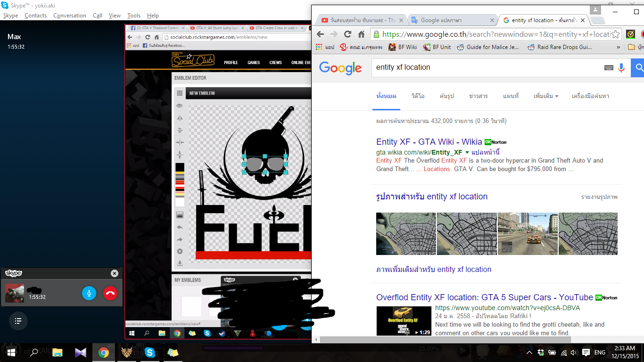This screenshot has width=644, height=362.
Task: Click the Chrome home button
Action: (361, 34)
